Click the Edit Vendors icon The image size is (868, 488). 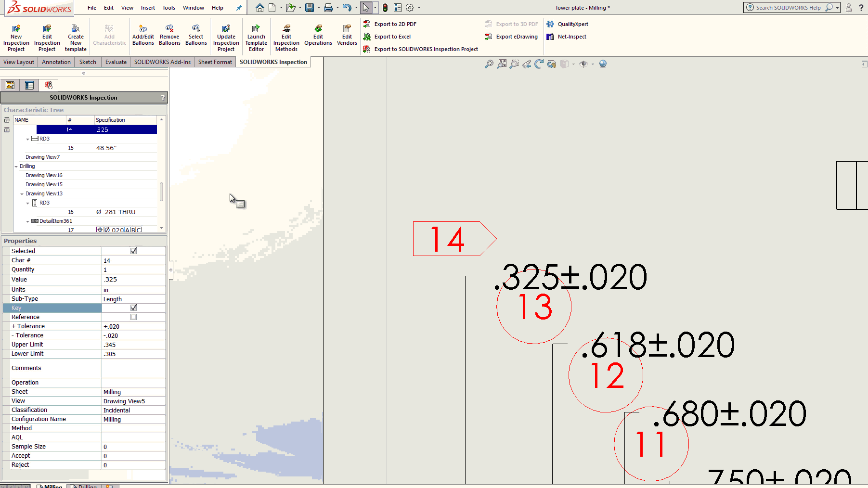pyautogui.click(x=347, y=29)
